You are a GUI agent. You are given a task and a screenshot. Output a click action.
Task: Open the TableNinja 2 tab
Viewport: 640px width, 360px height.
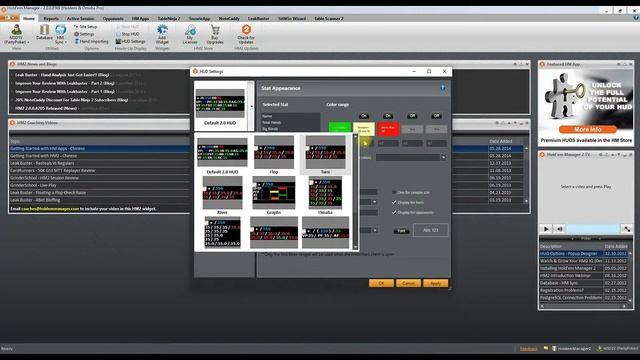pos(169,18)
